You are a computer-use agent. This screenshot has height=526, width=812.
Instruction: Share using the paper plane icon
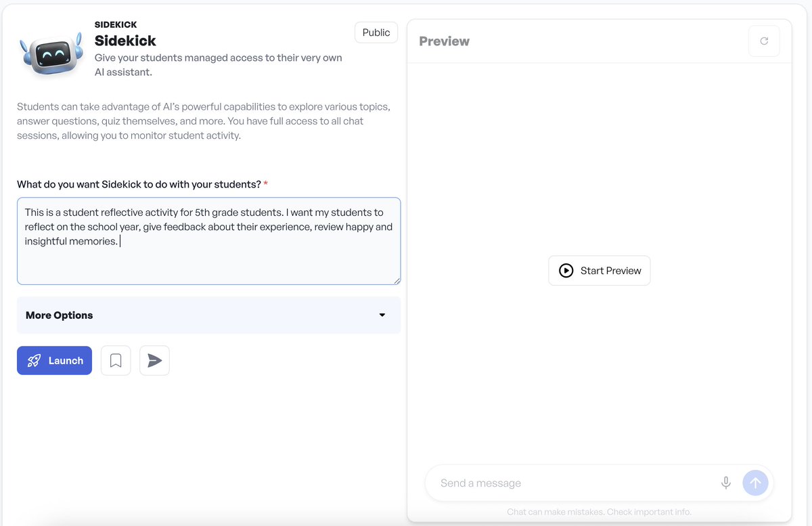coord(154,361)
